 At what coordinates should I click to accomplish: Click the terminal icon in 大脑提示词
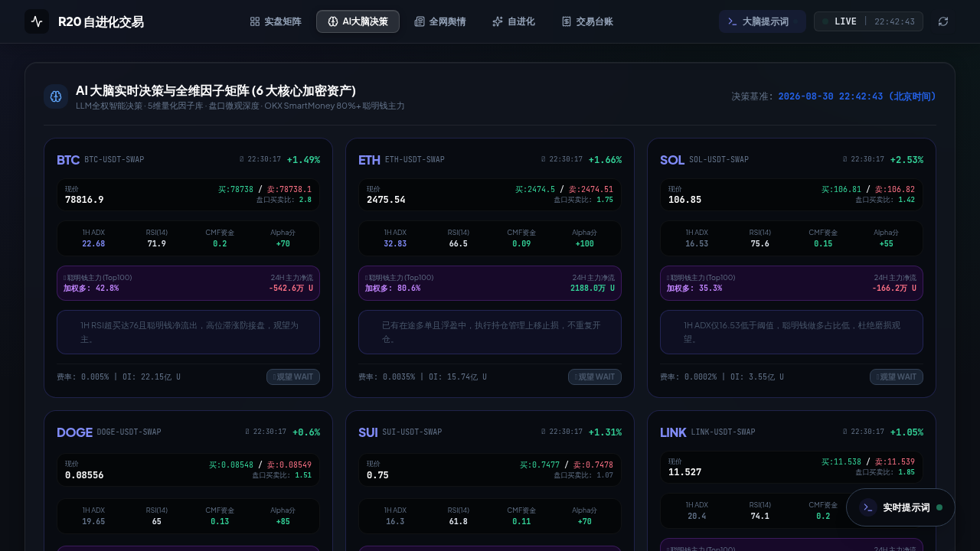(x=733, y=21)
